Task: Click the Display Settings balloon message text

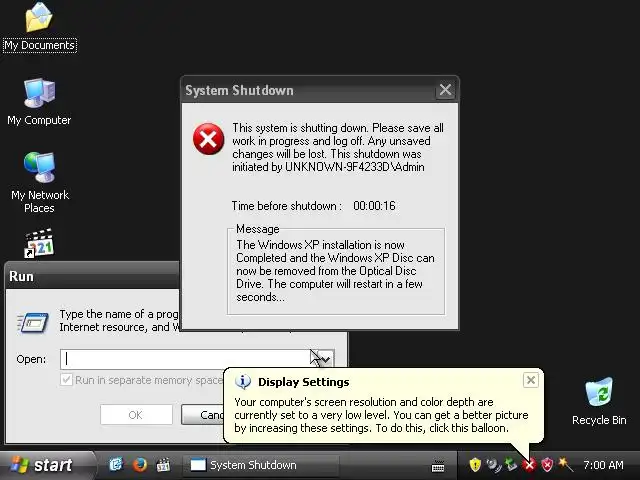Action: 381,415
